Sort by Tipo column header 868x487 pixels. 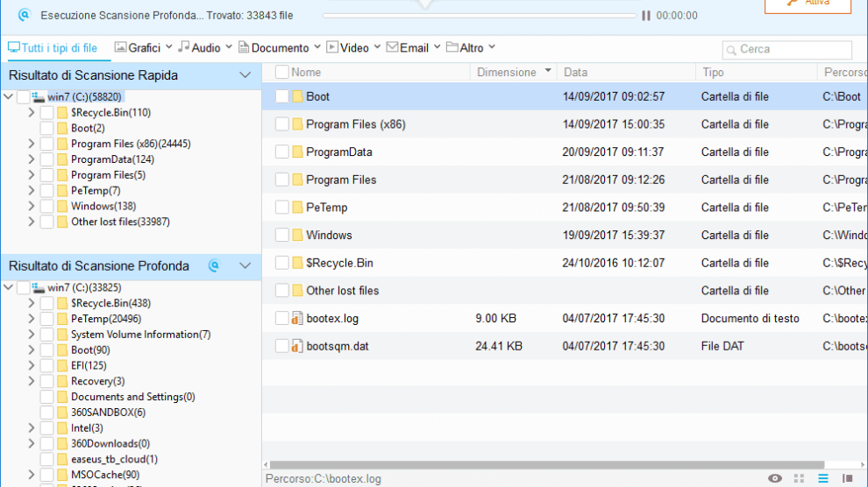click(x=713, y=73)
